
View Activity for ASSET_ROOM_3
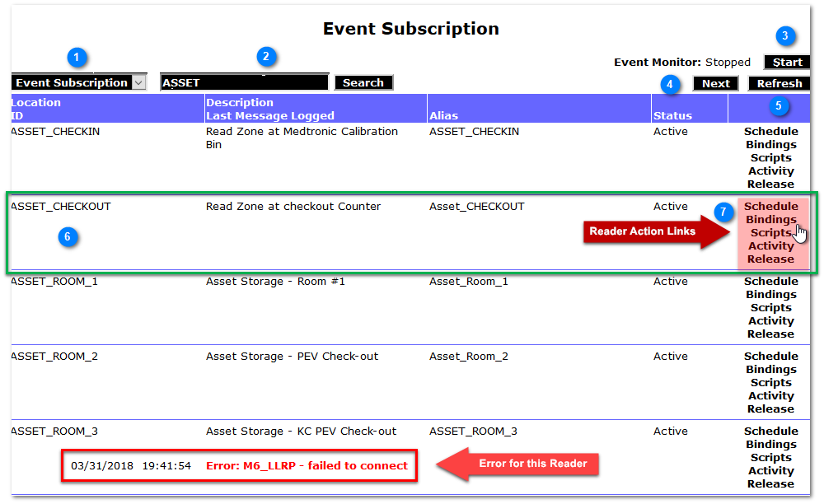pyautogui.click(x=771, y=470)
